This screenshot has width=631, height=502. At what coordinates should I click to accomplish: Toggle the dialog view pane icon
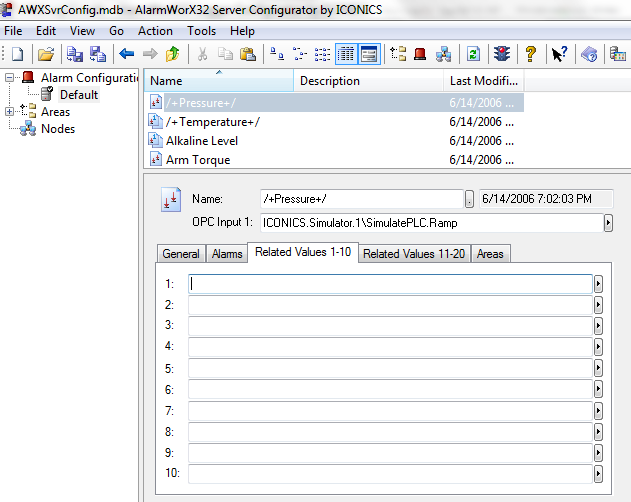pyautogui.click(x=369, y=54)
